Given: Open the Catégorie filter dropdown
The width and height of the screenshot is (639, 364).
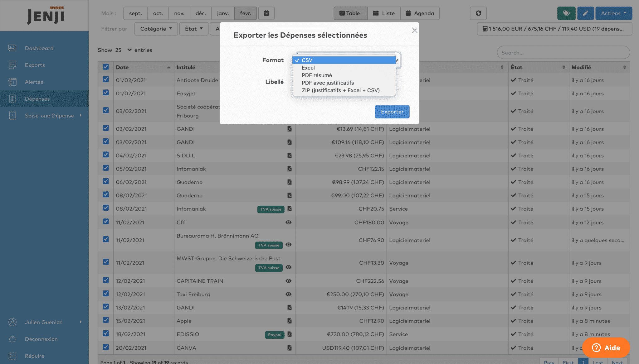Looking at the screenshot, I should pos(156,29).
